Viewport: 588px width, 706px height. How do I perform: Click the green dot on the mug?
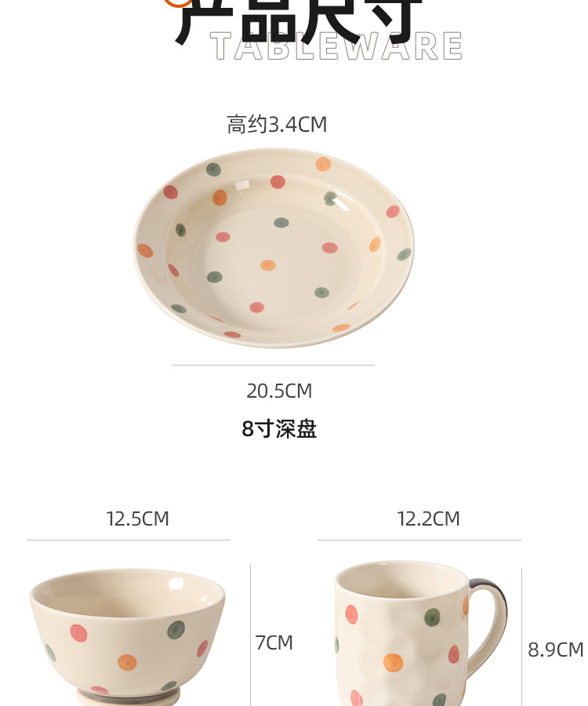coord(432,617)
